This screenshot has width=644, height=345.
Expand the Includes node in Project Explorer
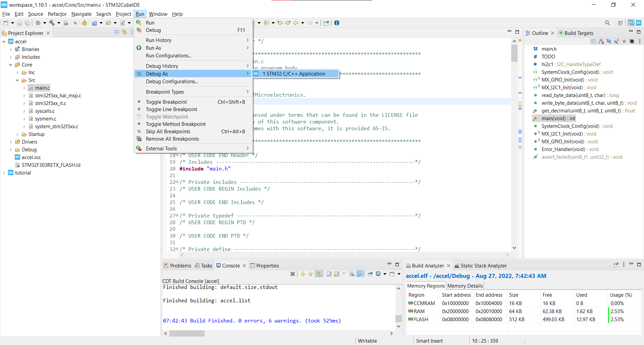pos(11,57)
